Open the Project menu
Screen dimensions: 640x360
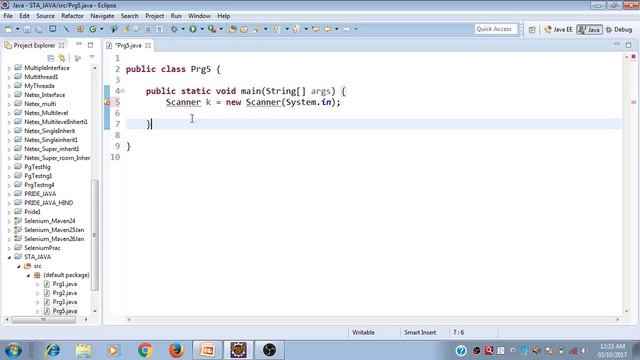[x=155, y=16]
